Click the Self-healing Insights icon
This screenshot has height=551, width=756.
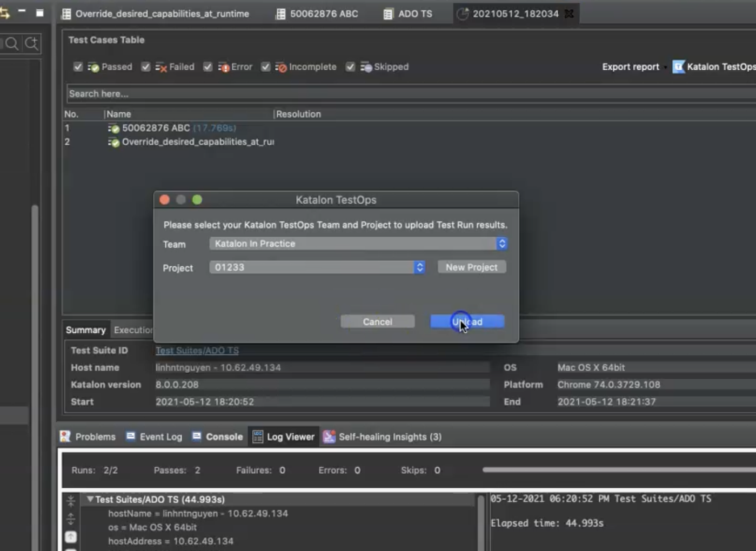329,436
